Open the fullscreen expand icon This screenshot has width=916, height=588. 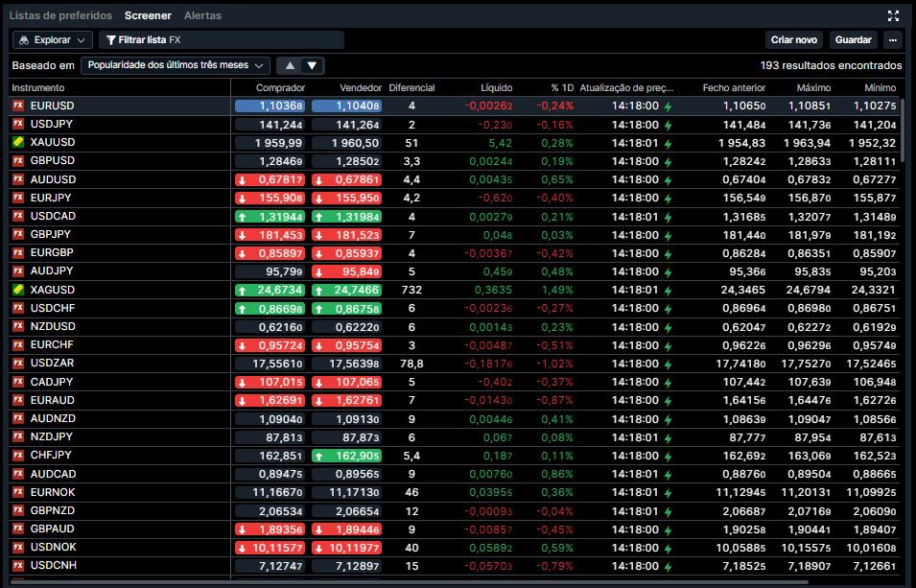(x=893, y=15)
